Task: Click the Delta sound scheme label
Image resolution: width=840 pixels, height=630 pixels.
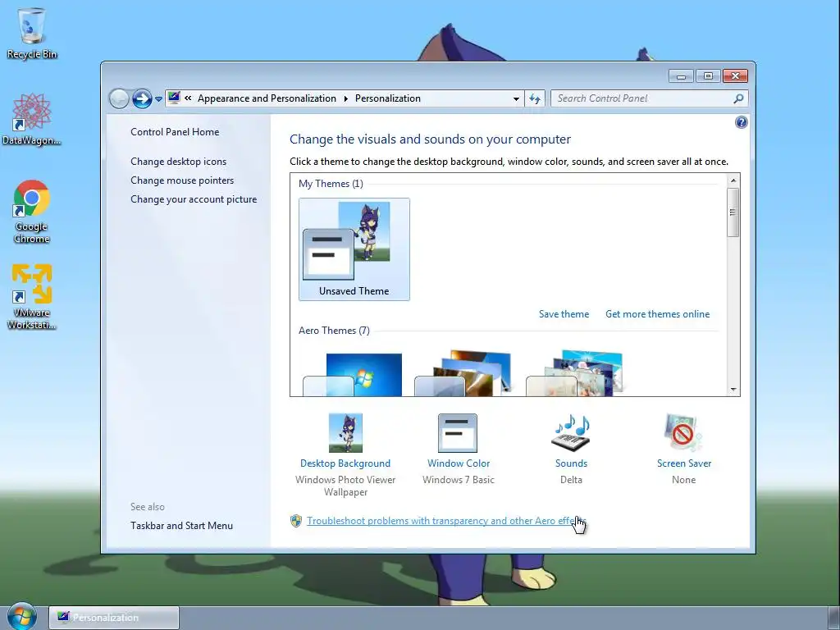Action: click(571, 479)
